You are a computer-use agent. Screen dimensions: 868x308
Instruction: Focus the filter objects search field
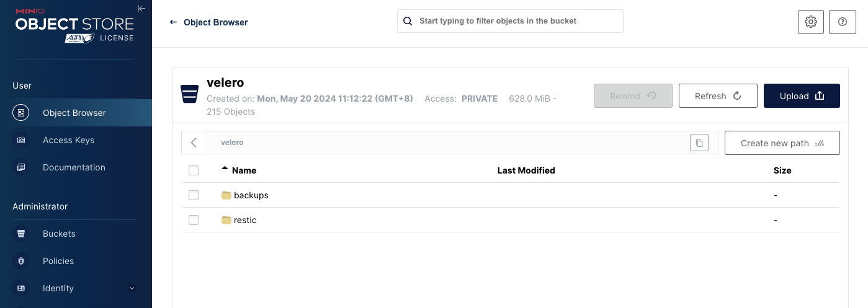pyautogui.click(x=510, y=21)
